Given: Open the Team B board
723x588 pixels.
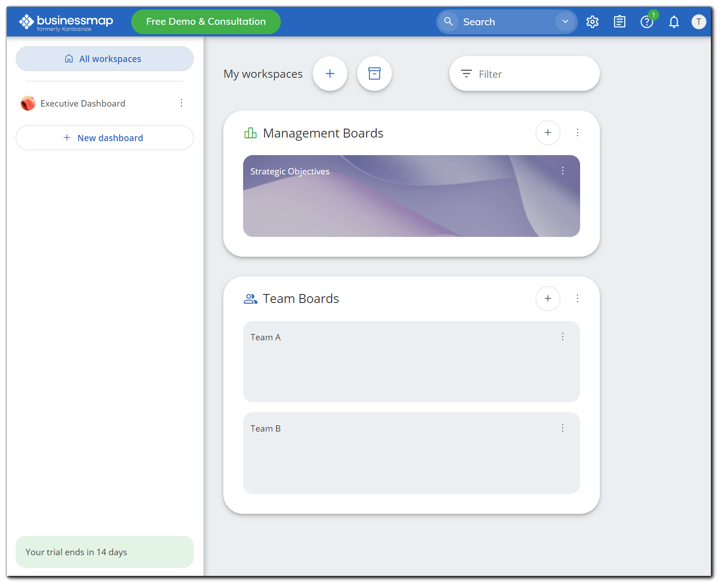Looking at the screenshot, I should click(x=412, y=453).
